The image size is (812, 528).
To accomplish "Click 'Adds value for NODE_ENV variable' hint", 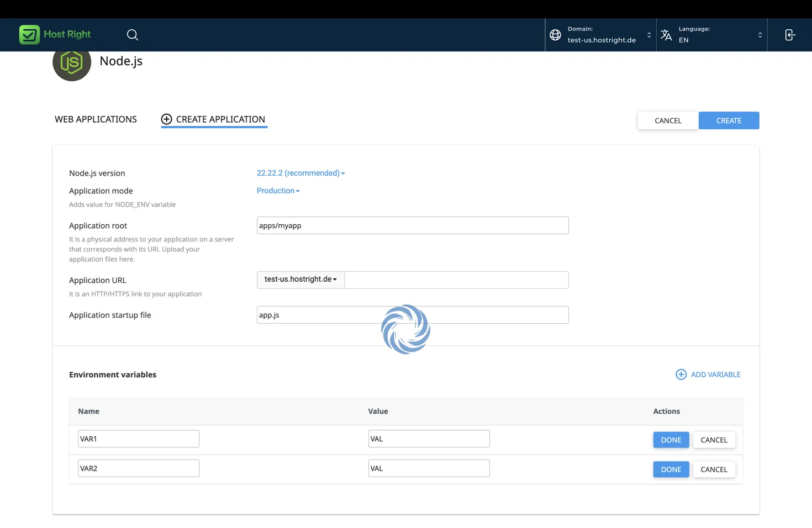I will tap(122, 204).
